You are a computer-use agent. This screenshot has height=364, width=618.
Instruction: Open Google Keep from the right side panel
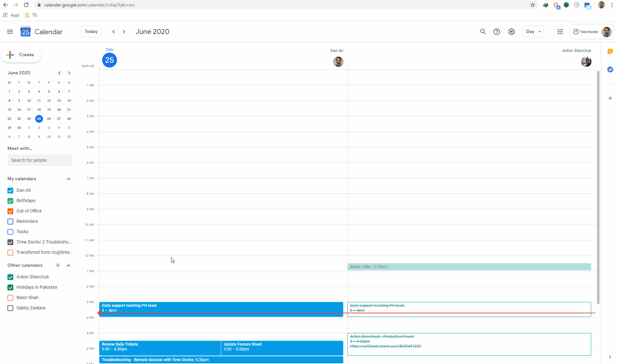coord(611,52)
